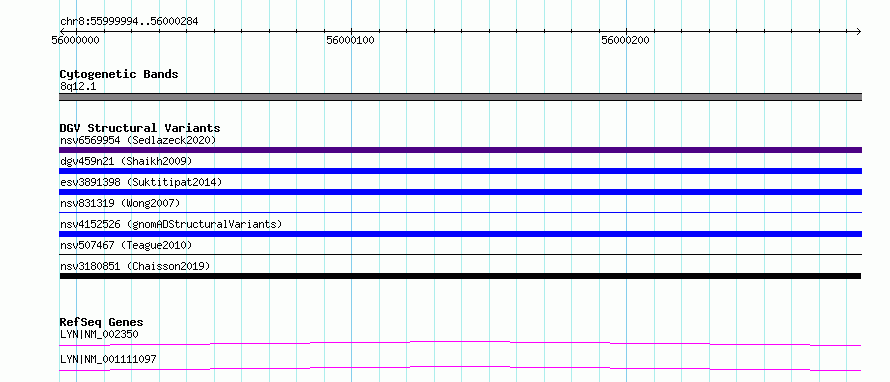Screen dimensions: 890x382
Task: Click the thin blue nsv831319 variant line
Action: tap(460, 212)
